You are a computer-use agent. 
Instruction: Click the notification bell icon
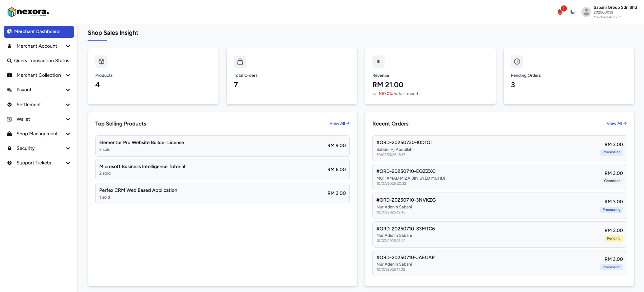pos(560,12)
